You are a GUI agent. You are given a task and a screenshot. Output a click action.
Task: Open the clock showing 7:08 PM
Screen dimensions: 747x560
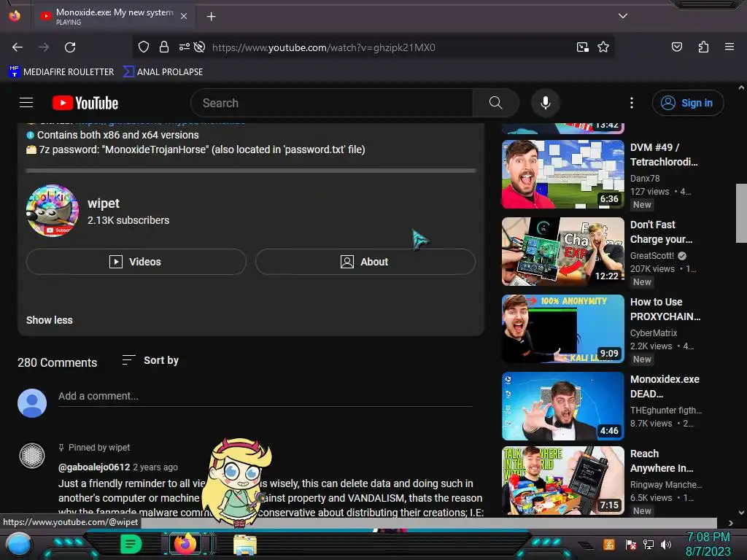708,544
